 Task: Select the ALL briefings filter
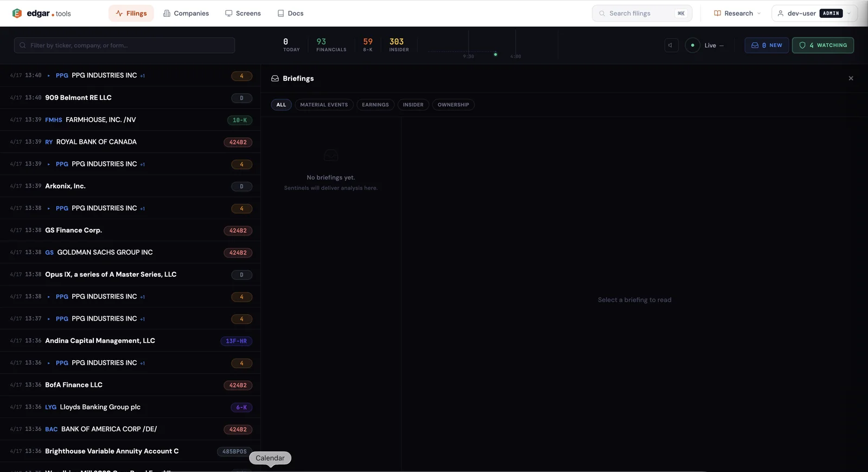click(281, 105)
